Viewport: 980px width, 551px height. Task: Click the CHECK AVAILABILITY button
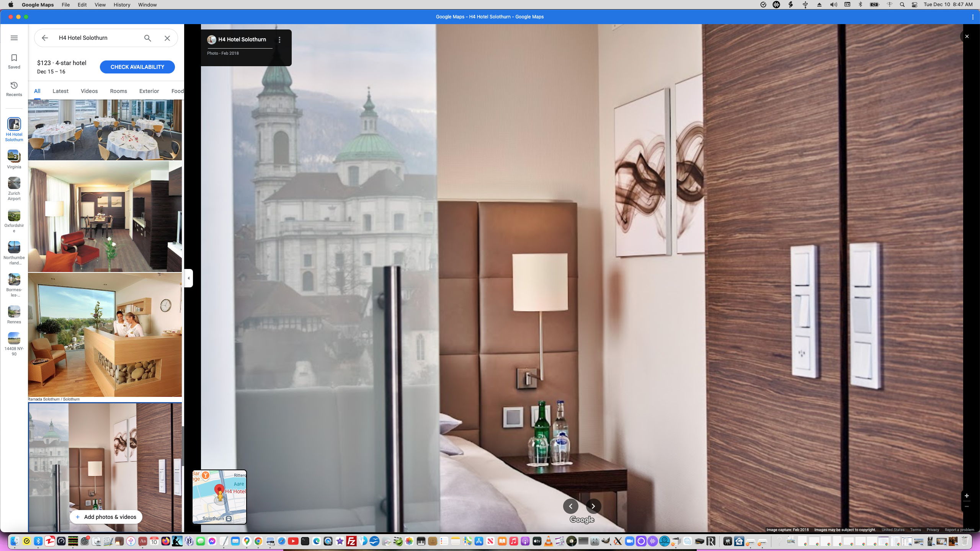[137, 67]
